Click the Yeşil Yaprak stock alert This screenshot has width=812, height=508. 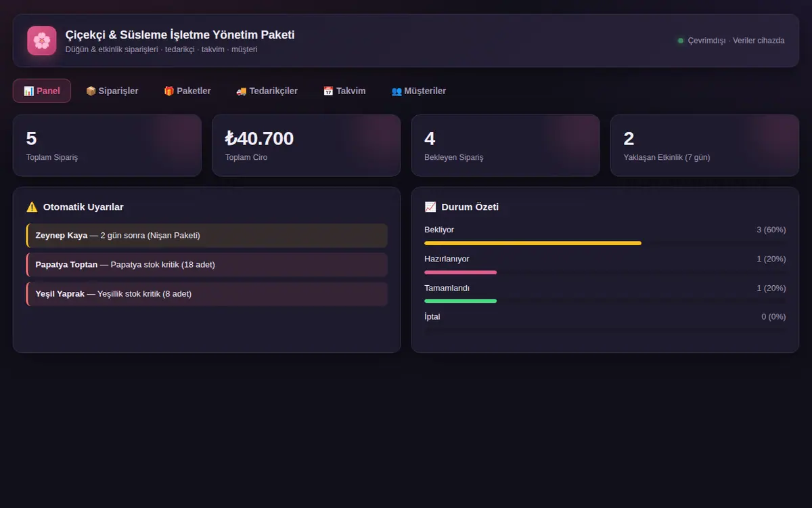[207, 294]
